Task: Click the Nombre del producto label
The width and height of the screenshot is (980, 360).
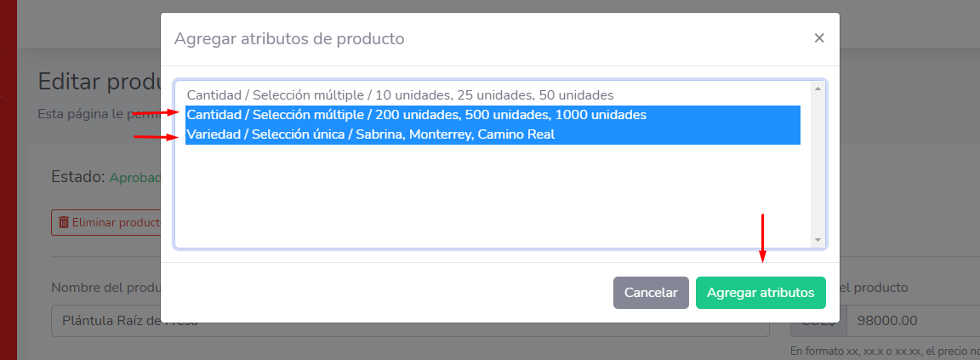Action: (105, 288)
